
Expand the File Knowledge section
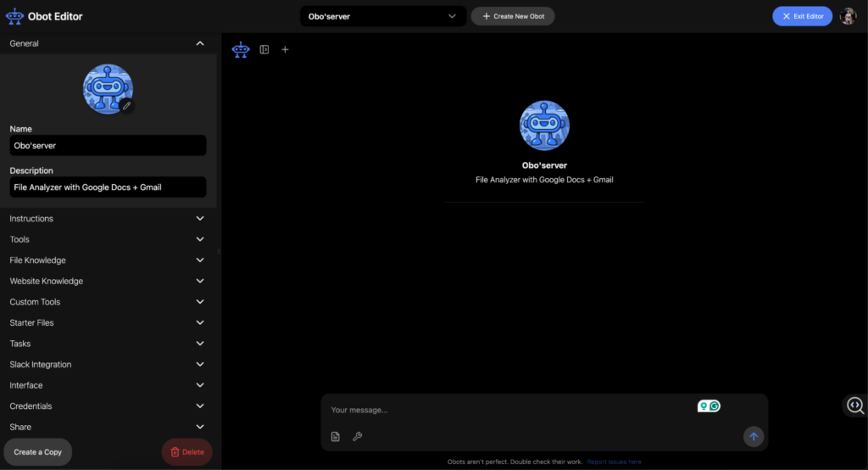point(108,260)
